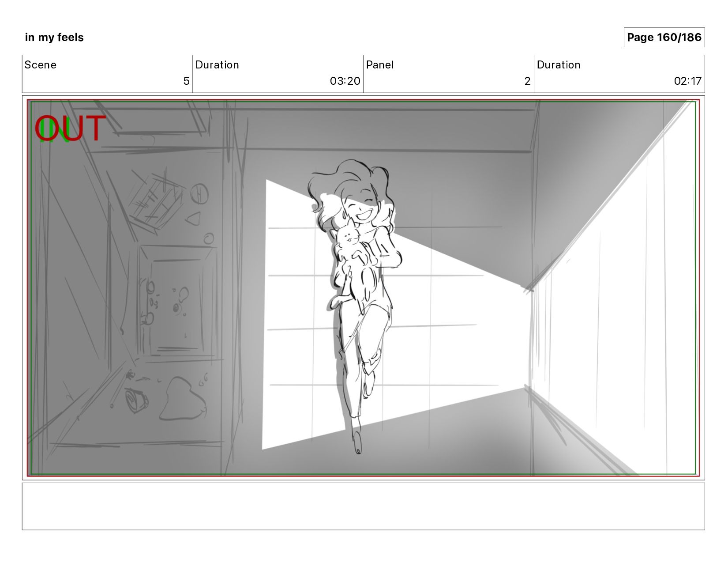
Task: Select the panel number value 2
Action: [x=527, y=81]
